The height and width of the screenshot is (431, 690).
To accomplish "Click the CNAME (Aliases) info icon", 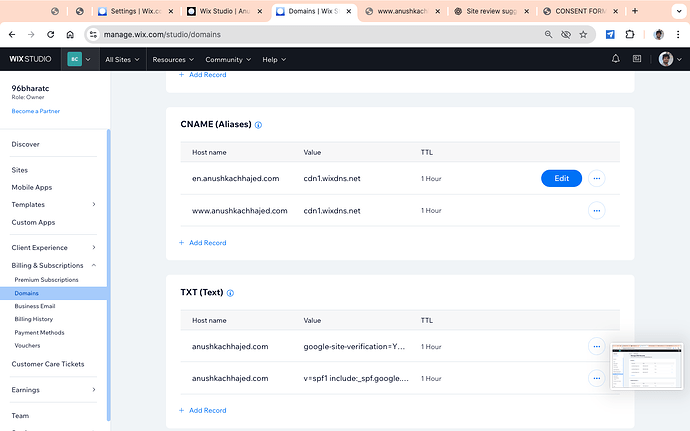I will (x=258, y=125).
